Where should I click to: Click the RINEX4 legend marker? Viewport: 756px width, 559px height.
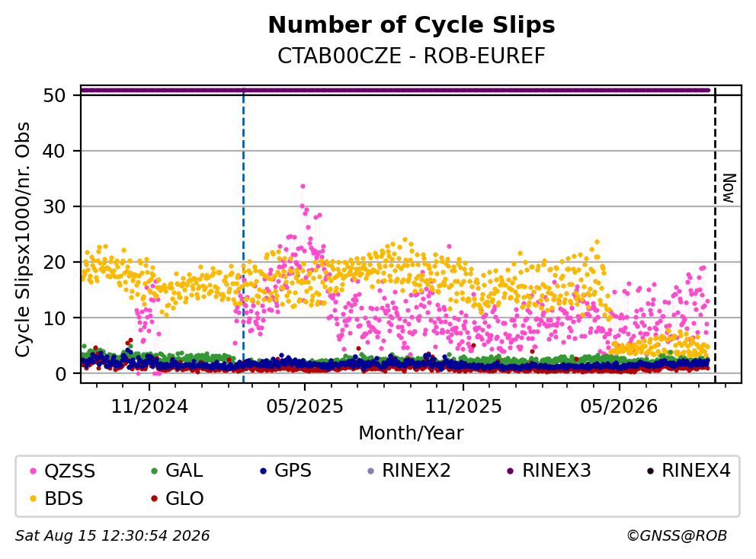pyautogui.click(x=650, y=471)
